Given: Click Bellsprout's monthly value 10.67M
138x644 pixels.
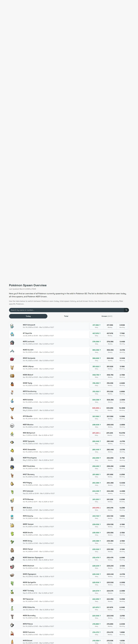Looking at the screenshot, I should click(122, 433).
